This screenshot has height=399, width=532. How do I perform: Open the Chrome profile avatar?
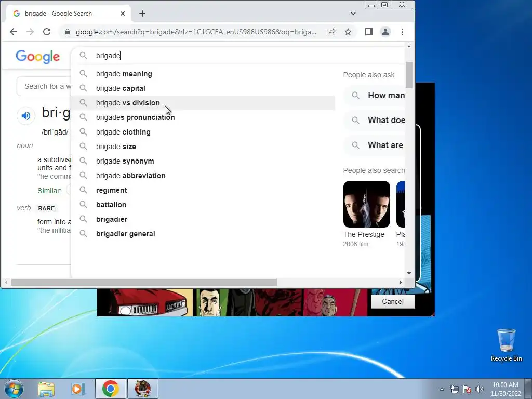pyautogui.click(x=385, y=32)
